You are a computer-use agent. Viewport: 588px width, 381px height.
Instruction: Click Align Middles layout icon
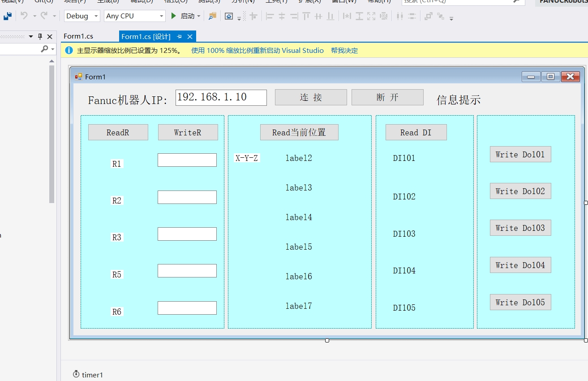[318, 16]
